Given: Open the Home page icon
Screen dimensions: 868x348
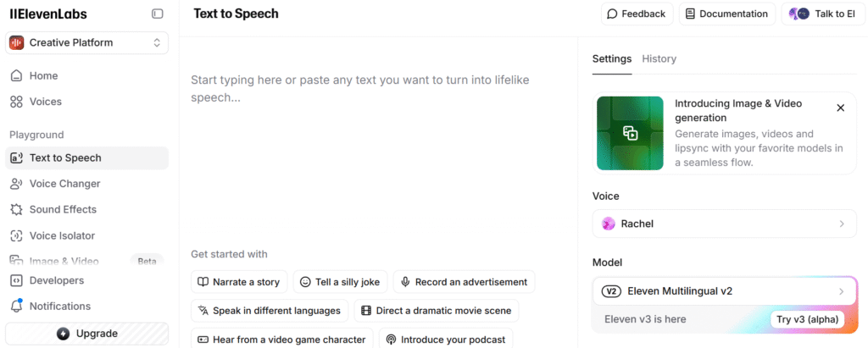Looking at the screenshot, I should click(16, 75).
